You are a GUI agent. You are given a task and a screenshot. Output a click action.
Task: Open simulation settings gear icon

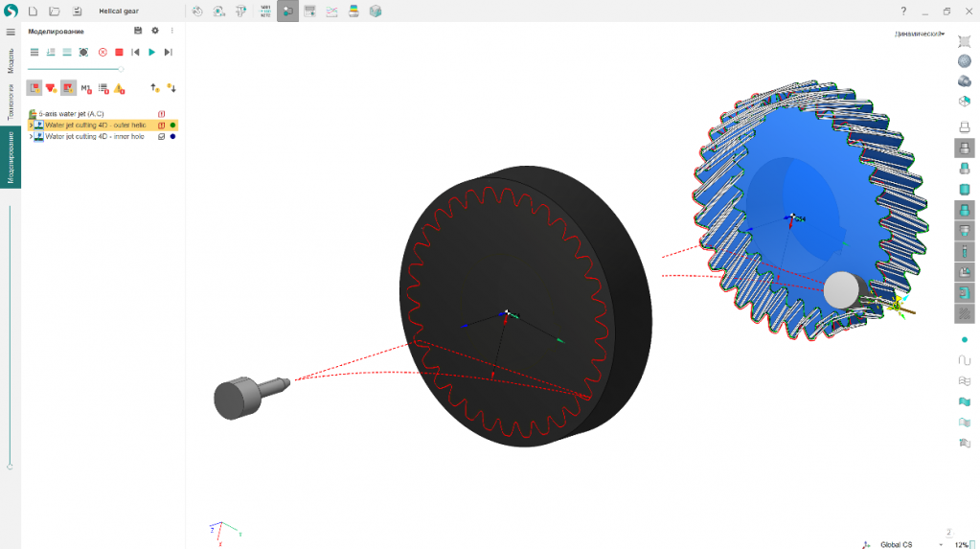155,31
